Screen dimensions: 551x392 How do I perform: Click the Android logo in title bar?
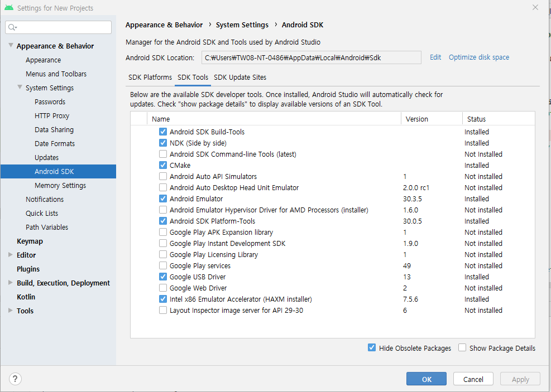8,8
